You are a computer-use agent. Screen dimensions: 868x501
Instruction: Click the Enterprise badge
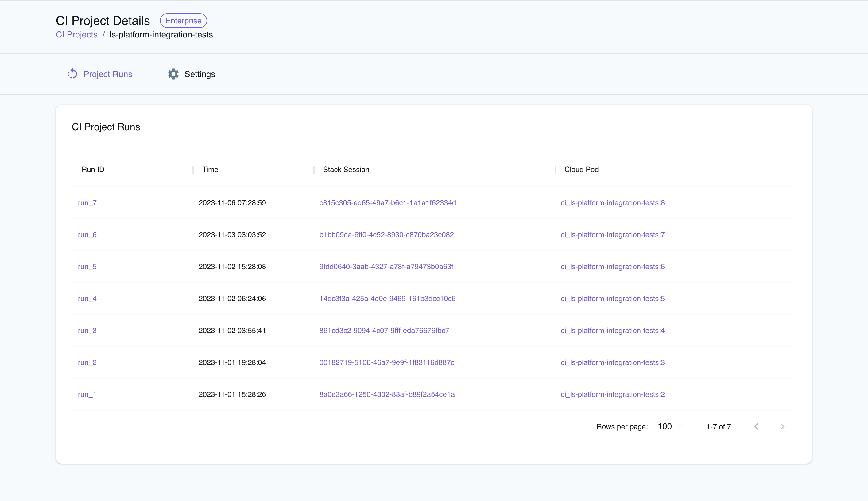point(183,20)
